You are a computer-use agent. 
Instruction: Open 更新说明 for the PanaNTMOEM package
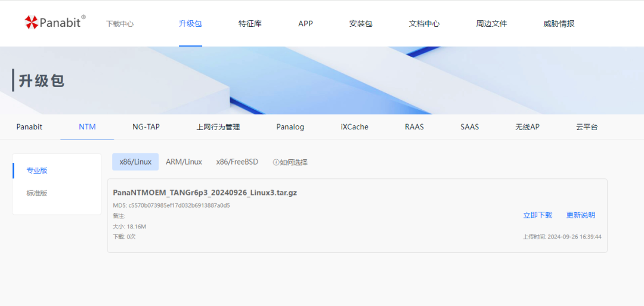pyautogui.click(x=581, y=215)
